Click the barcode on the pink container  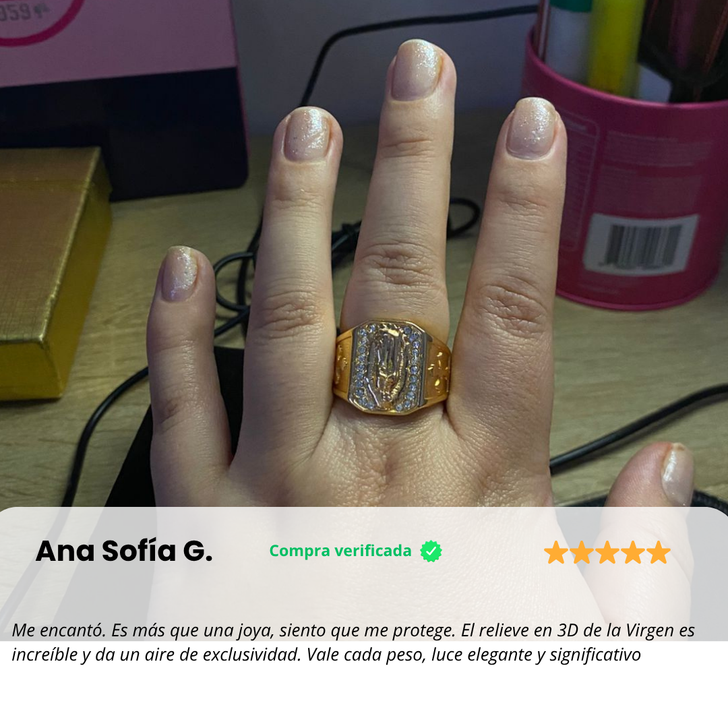click(x=642, y=244)
